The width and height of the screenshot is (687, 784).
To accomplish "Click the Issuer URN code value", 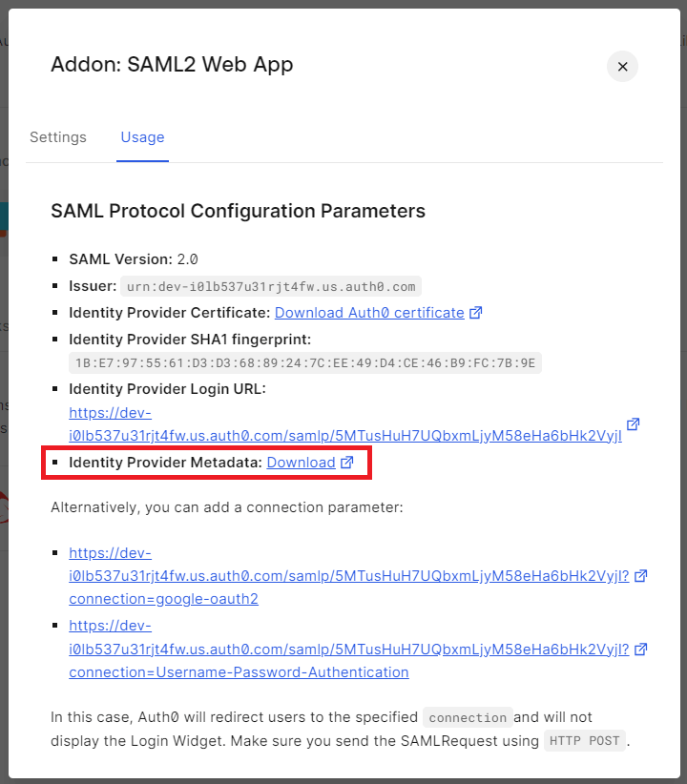I will (271, 286).
